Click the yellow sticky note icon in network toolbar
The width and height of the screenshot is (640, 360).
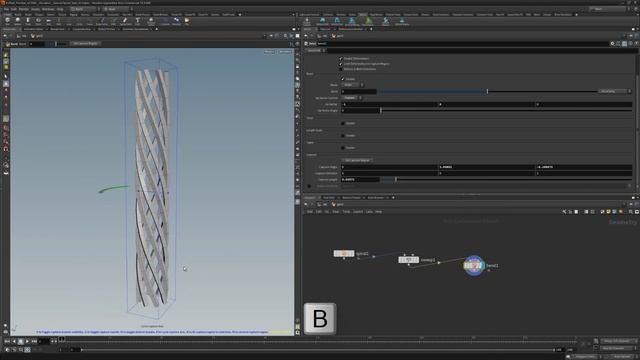click(608, 212)
